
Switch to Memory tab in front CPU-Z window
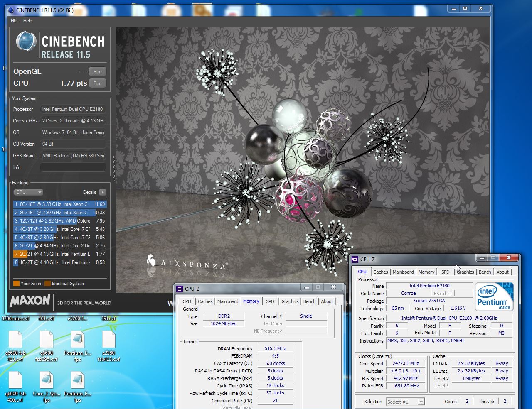point(426,272)
